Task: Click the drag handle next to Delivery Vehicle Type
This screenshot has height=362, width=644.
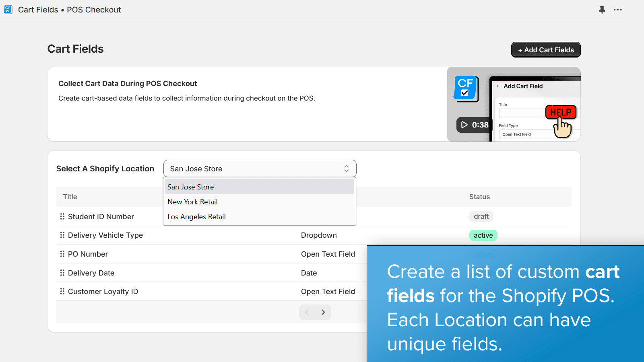Action: 62,235
